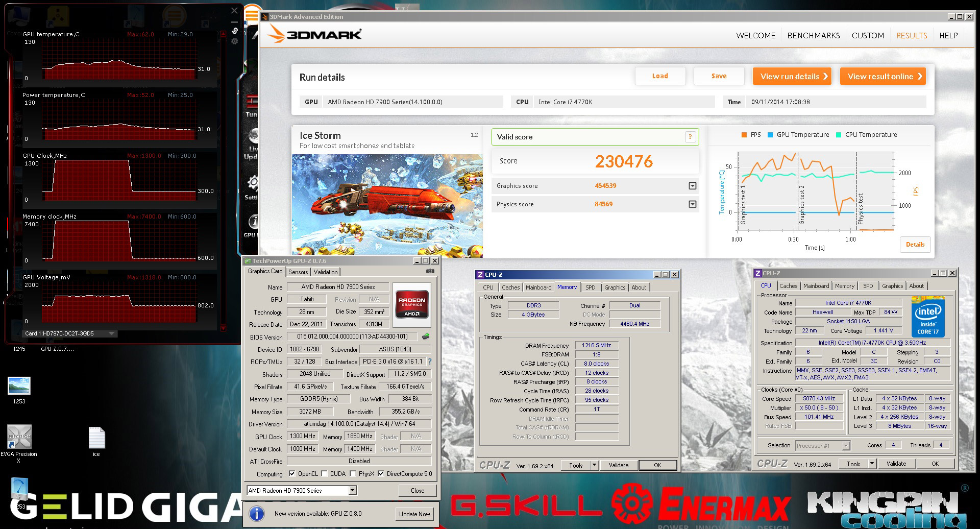This screenshot has width=980, height=529.
Task: Open the Card 1:HD7970-DC2T-3GD5 dropdown
Action: click(70, 333)
